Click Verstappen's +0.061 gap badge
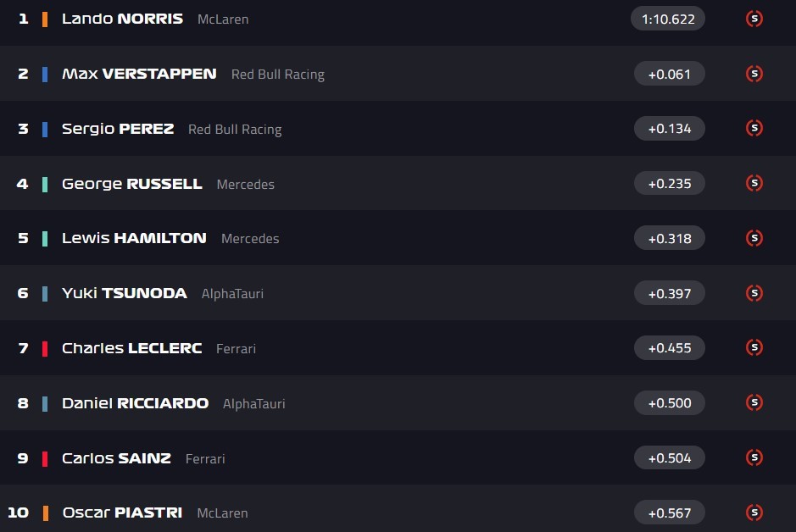The height and width of the screenshot is (532, 796). (669, 74)
